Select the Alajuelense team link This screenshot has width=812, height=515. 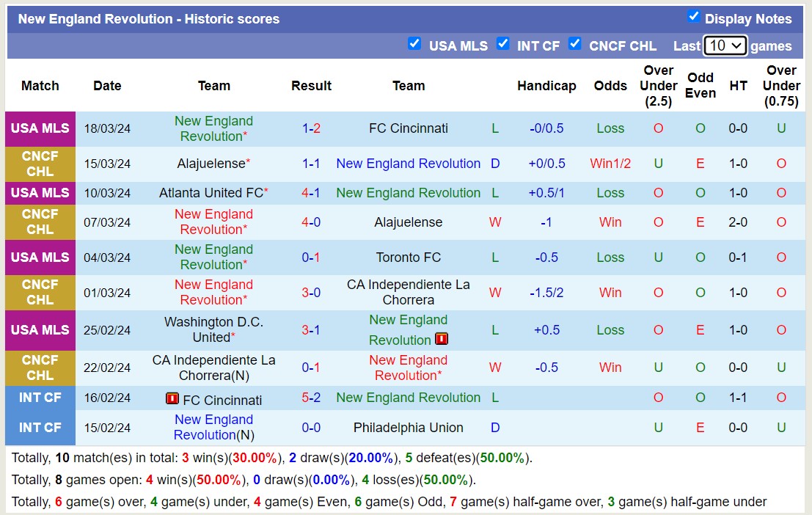tap(212, 163)
